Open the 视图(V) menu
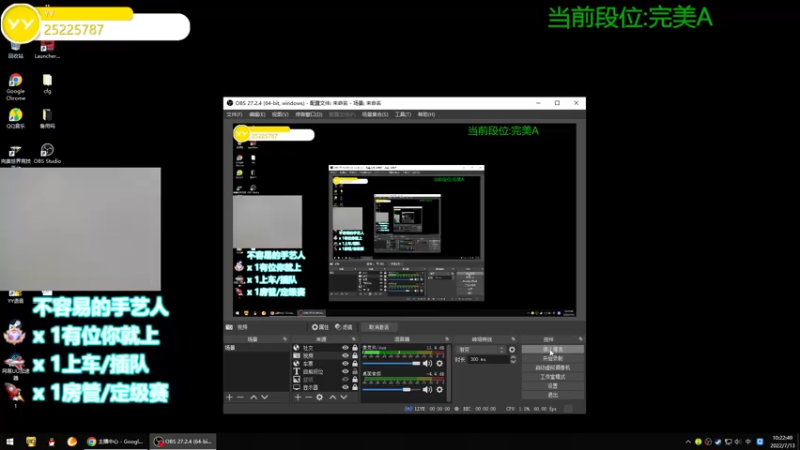 [x=280, y=114]
